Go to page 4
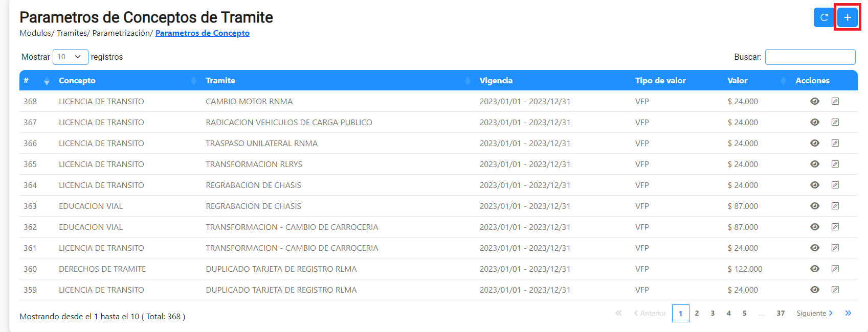Screen dimensions: 868x332 [x=728, y=313]
